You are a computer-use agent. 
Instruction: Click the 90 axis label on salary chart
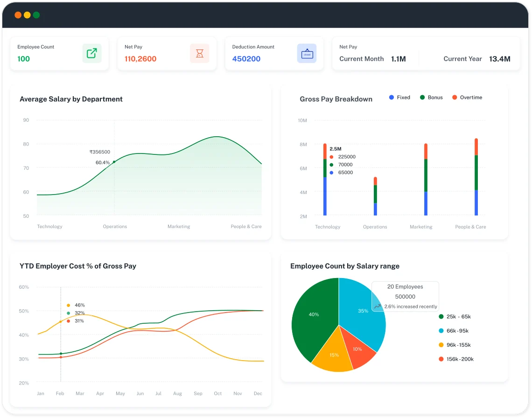26,120
